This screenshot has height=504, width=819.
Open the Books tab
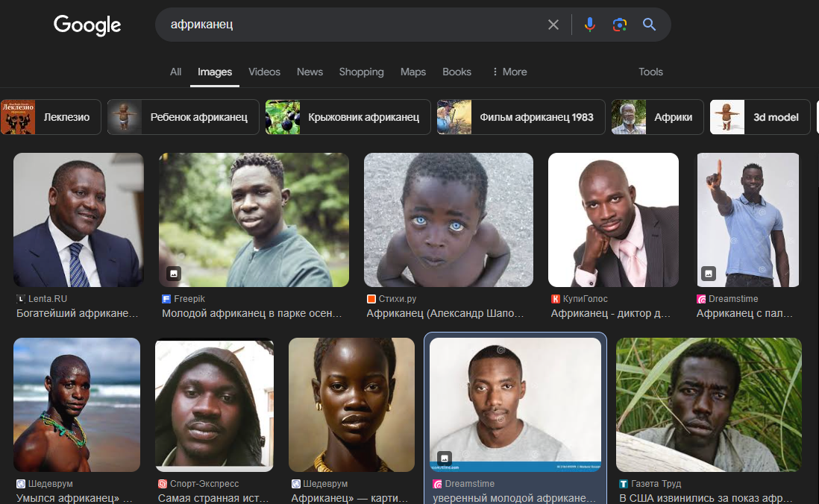coord(457,72)
